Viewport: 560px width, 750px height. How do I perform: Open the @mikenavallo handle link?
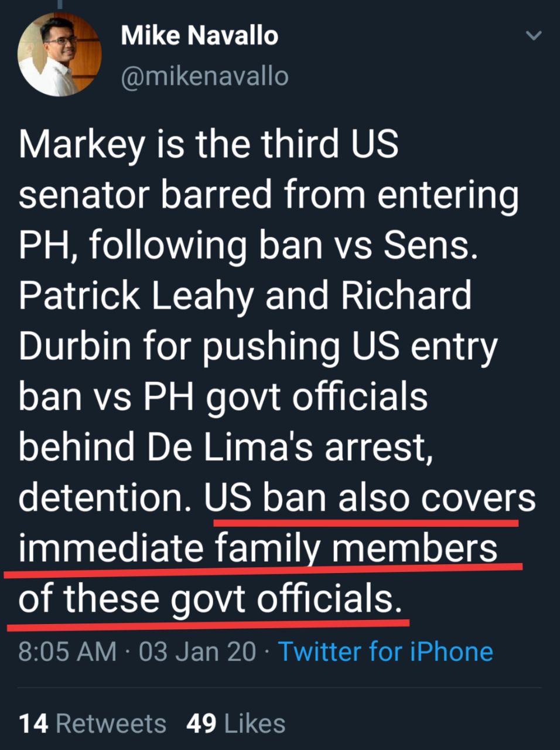pos(204,77)
